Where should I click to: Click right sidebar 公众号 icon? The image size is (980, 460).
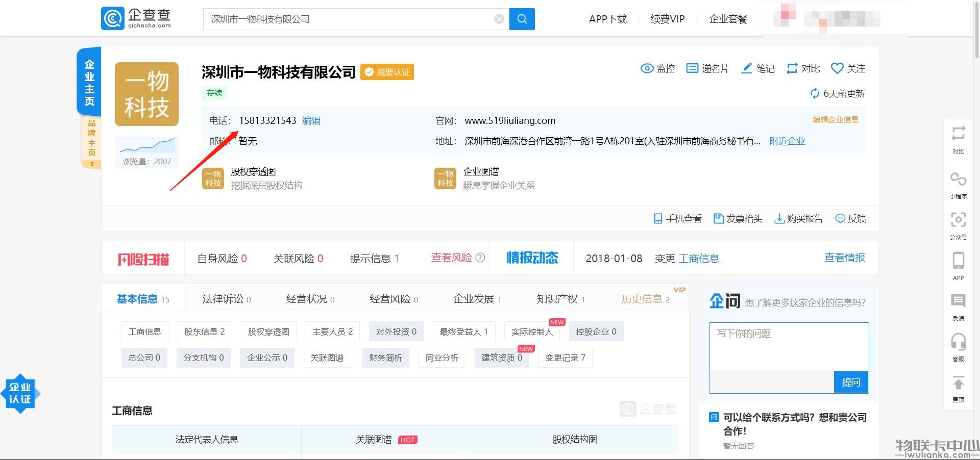pos(958,220)
